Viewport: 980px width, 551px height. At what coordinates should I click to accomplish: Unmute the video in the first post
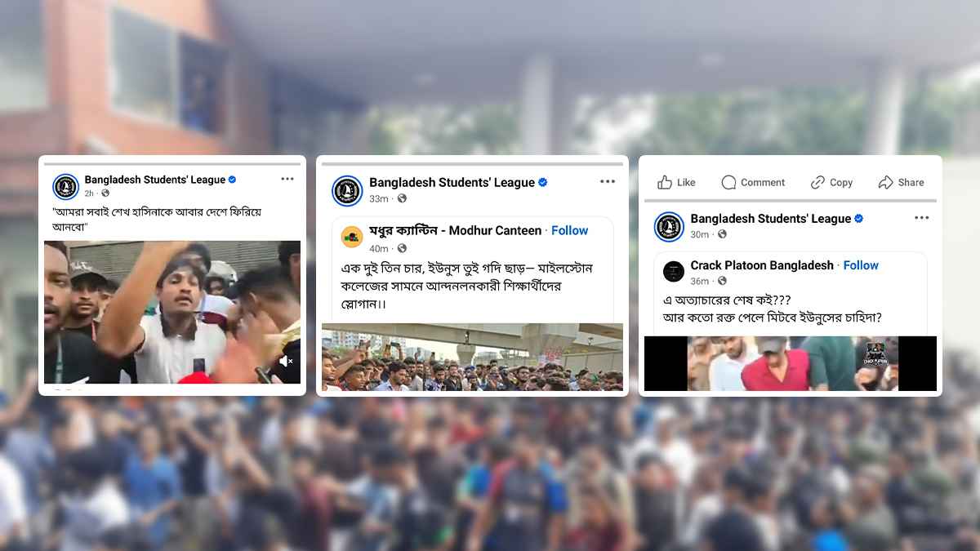coord(286,361)
